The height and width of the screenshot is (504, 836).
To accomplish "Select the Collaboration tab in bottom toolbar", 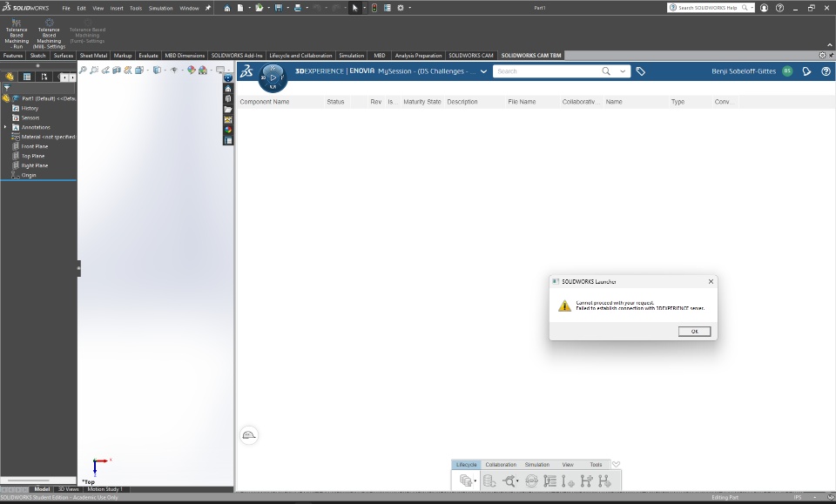I will pos(501,465).
